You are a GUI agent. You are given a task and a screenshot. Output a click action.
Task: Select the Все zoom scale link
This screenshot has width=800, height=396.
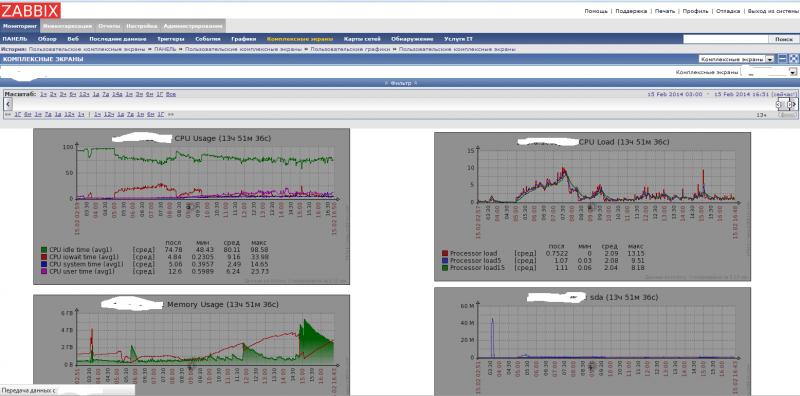(x=171, y=94)
